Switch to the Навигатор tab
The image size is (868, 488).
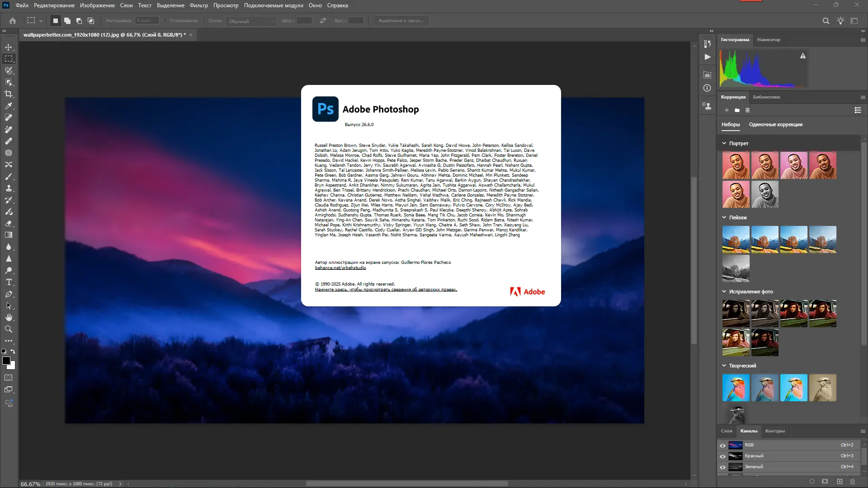pyautogui.click(x=769, y=40)
